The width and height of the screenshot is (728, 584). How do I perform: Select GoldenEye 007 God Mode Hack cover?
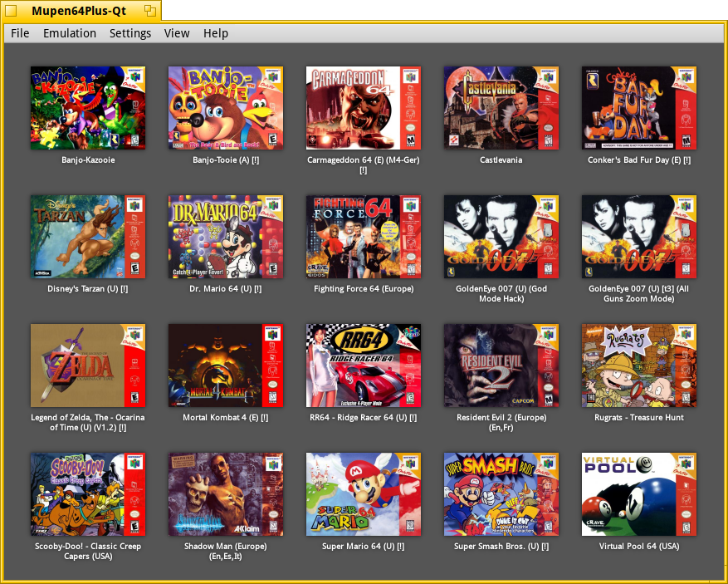[x=501, y=237]
